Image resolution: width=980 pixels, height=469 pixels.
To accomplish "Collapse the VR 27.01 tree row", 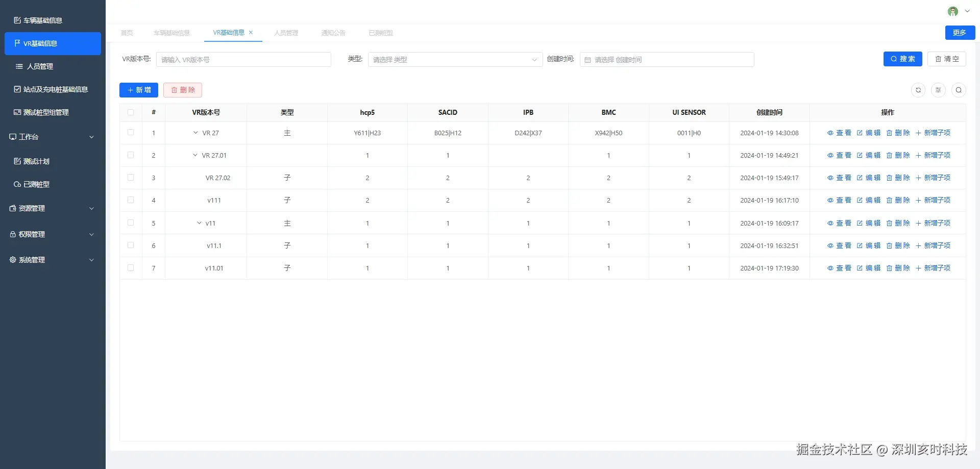I will point(195,155).
